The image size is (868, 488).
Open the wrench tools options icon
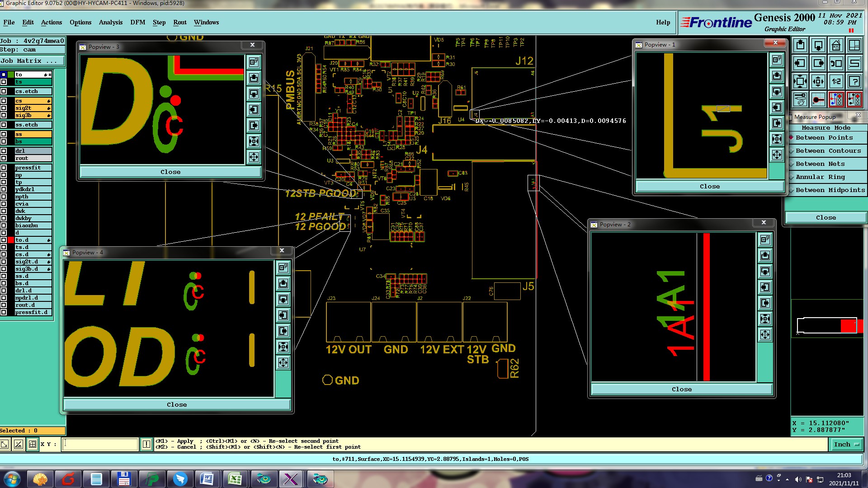pos(800,99)
